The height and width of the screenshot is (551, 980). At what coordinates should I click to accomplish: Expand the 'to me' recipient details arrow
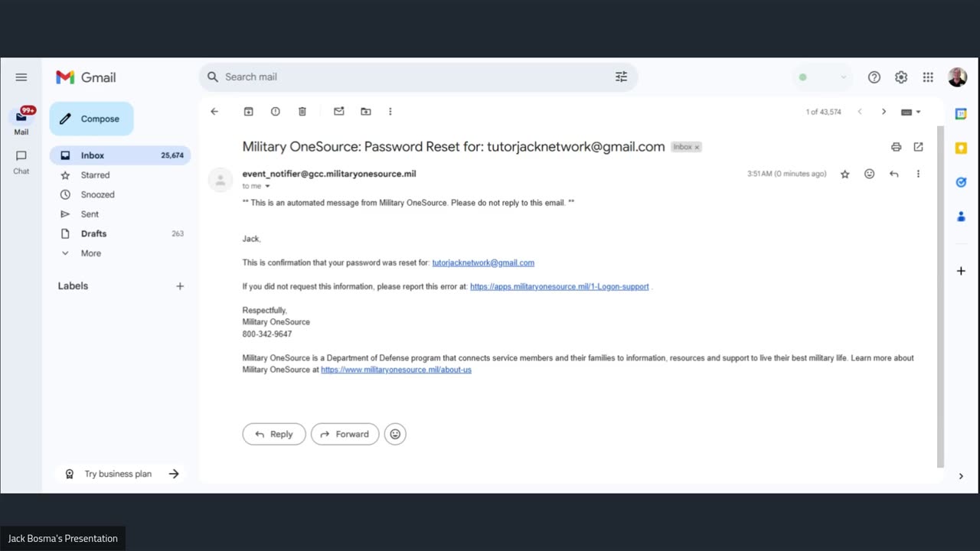[x=267, y=186]
